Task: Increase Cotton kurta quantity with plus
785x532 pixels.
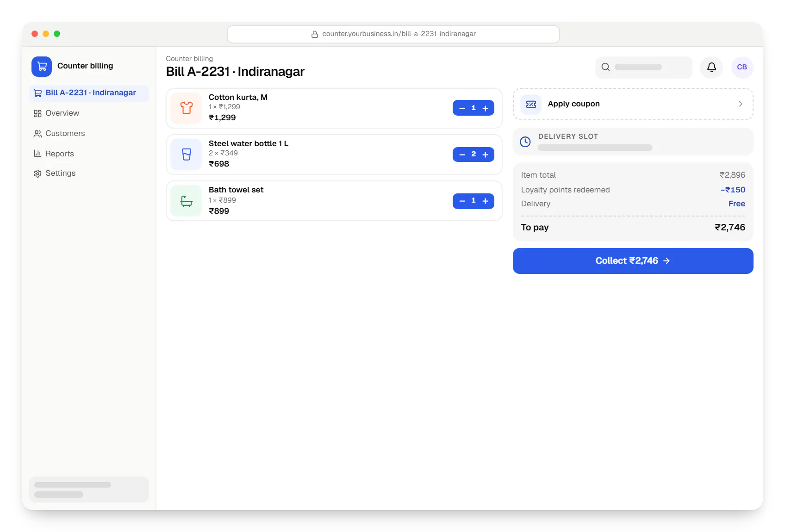Action: coord(485,108)
